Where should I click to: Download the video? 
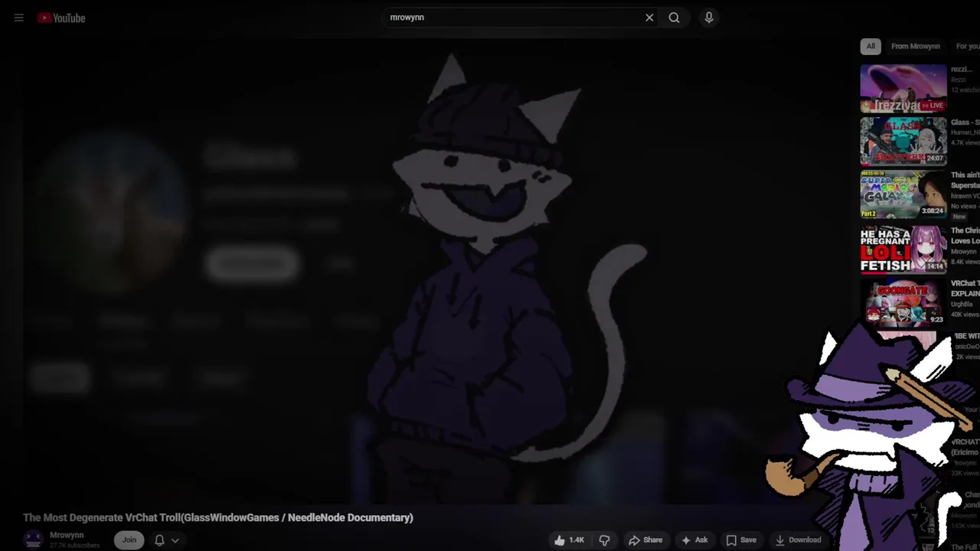click(x=798, y=540)
